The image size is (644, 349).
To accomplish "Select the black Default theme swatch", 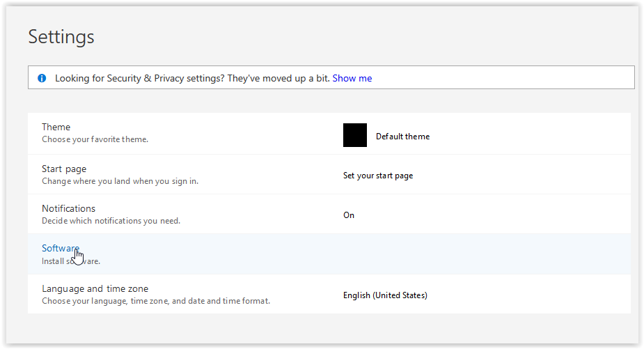I will pyautogui.click(x=355, y=135).
